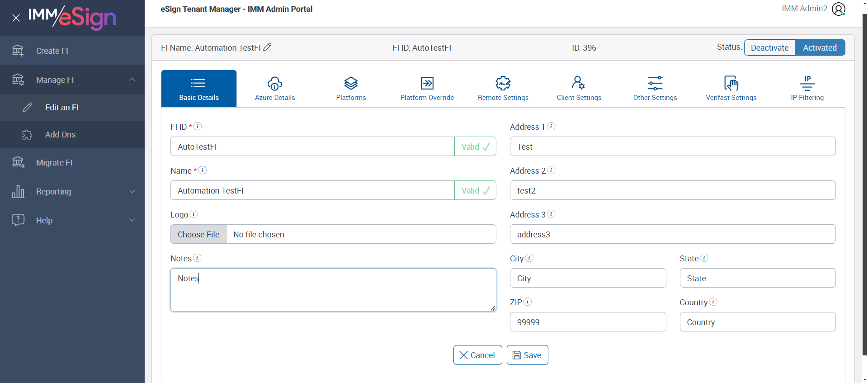Click the Reporting bar chart icon

[x=18, y=191]
